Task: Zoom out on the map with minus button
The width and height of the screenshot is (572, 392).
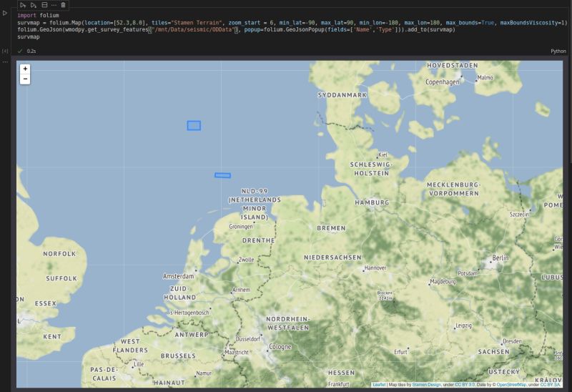Action: pyautogui.click(x=25, y=79)
